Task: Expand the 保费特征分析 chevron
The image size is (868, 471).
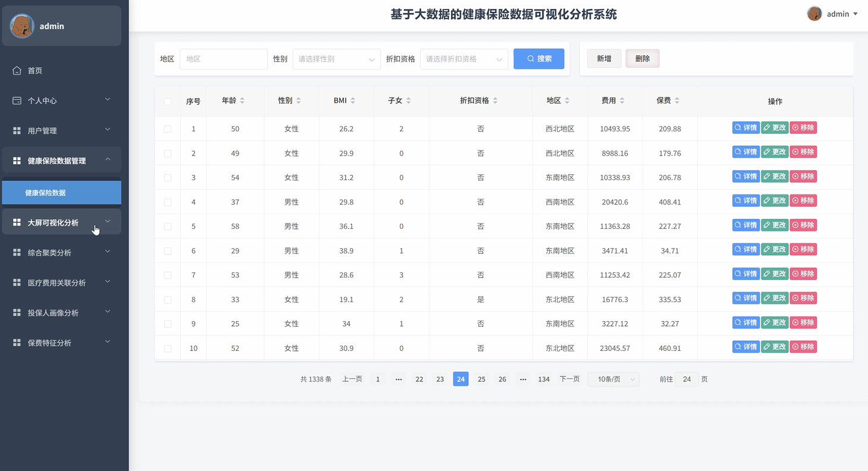Action: [x=108, y=341]
